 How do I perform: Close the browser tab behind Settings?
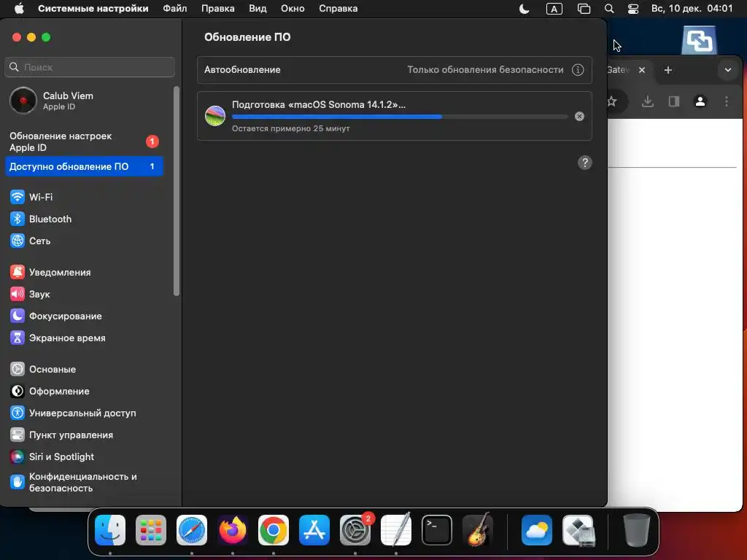click(642, 70)
